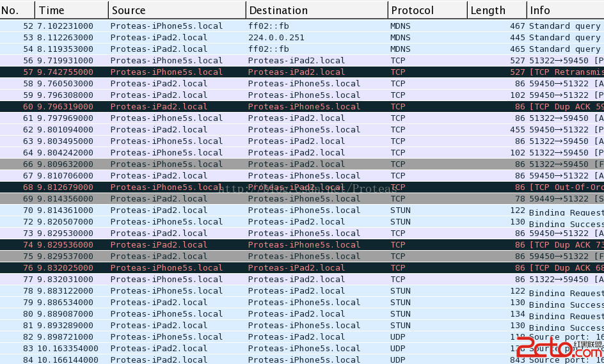Select packet 77 TCP row at 9.832031000
Screen dimensions: 604x364
[256, 280]
